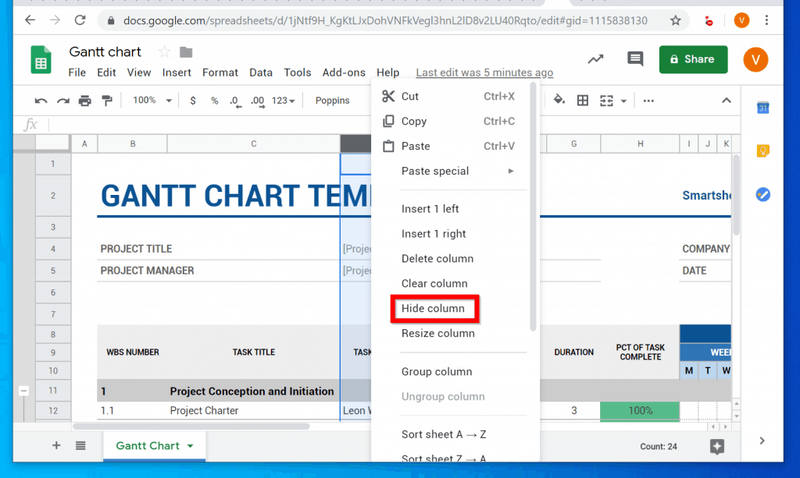Open the 123 more formats dropdown

283,100
